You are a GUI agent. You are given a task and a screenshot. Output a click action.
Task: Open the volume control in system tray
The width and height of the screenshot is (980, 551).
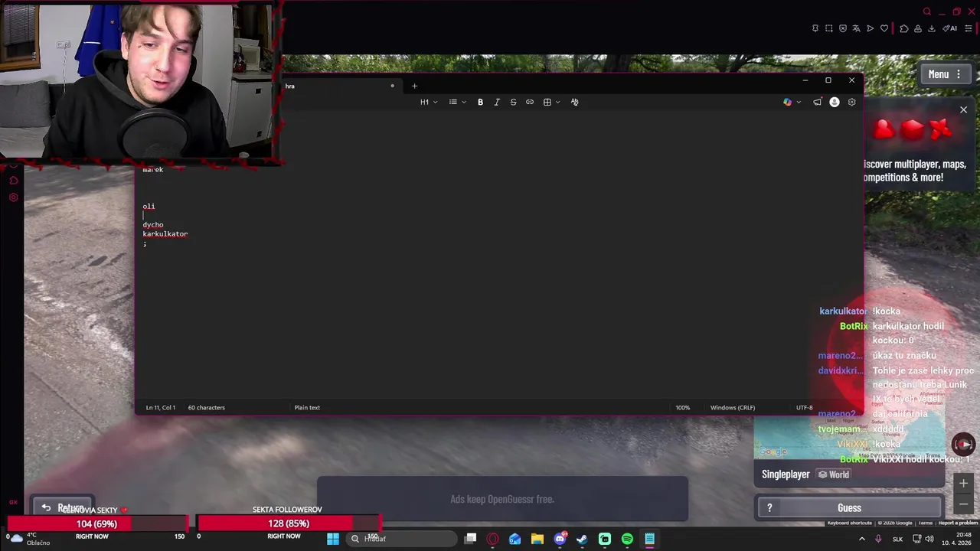929,539
